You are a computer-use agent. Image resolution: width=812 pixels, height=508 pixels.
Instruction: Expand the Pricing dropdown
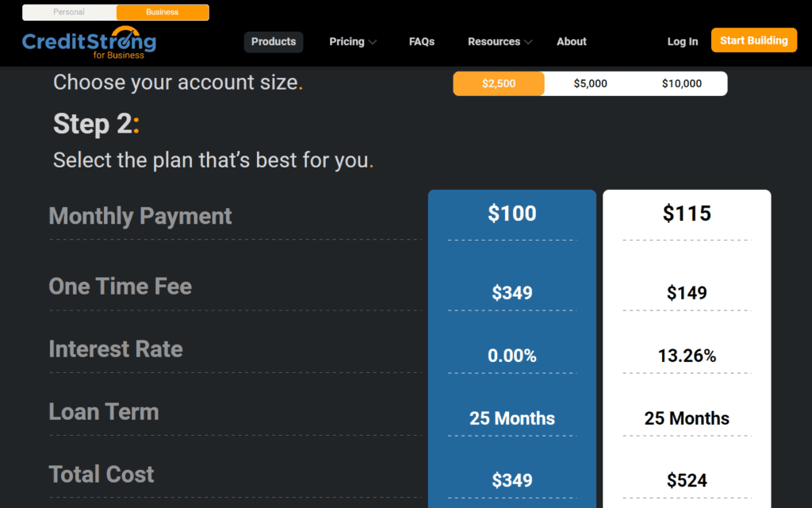[x=353, y=42]
